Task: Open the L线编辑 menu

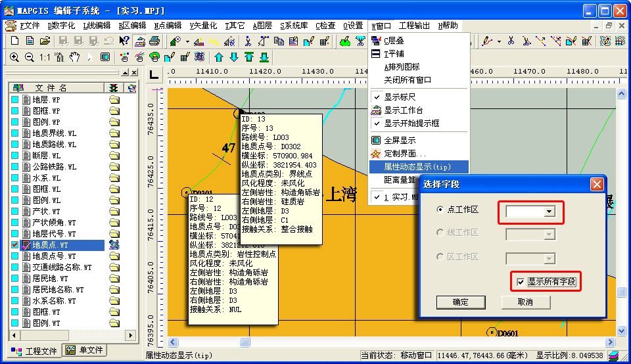Action: (x=97, y=26)
